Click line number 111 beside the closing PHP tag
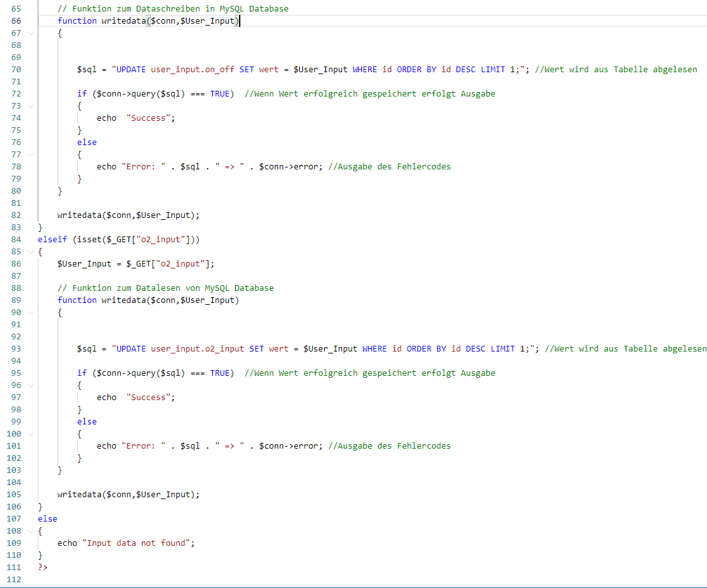 tap(14, 568)
